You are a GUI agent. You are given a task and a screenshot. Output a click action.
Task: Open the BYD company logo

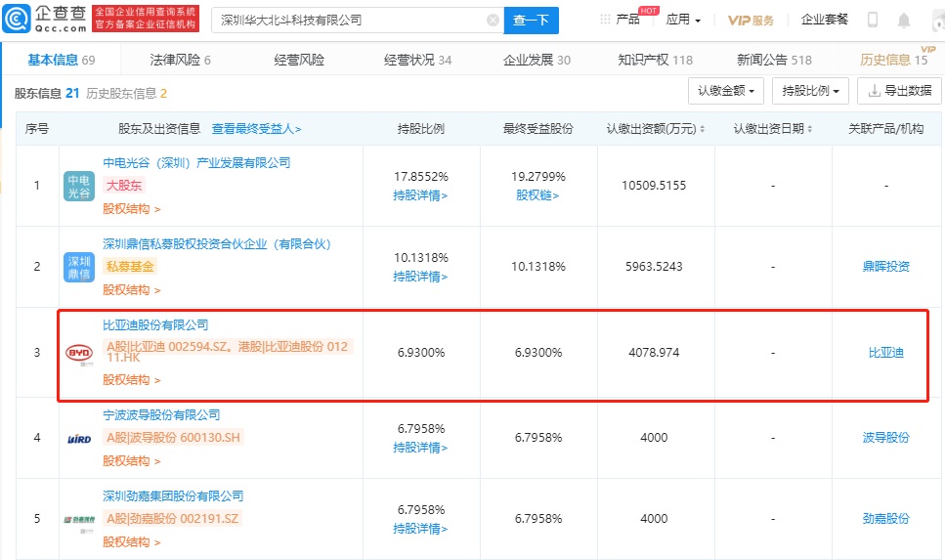pos(79,353)
